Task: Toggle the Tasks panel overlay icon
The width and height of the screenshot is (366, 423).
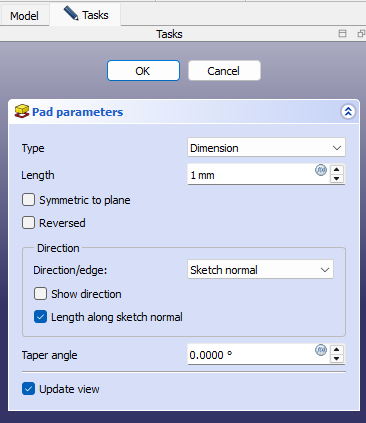Action: (x=342, y=34)
